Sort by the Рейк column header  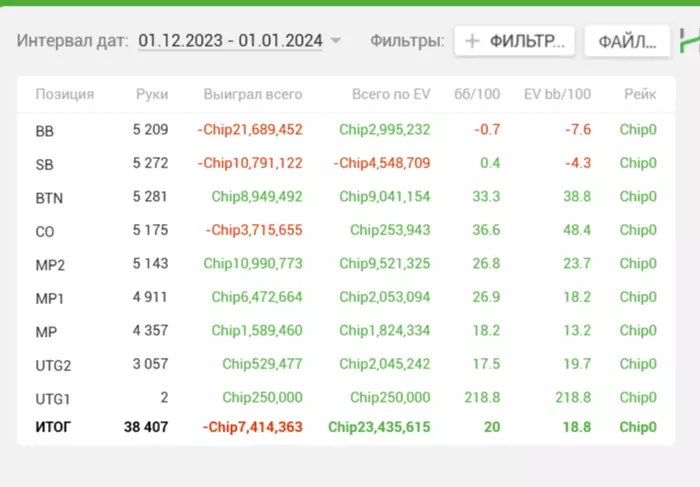pyautogui.click(x=640, y=94)
